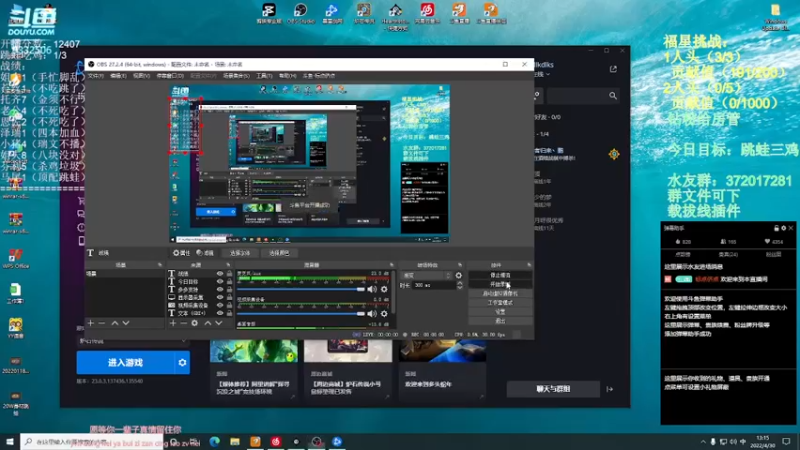800x450 pixels.
Task: Open properties gear in OBS source toolbar
Action: (181, 253)
